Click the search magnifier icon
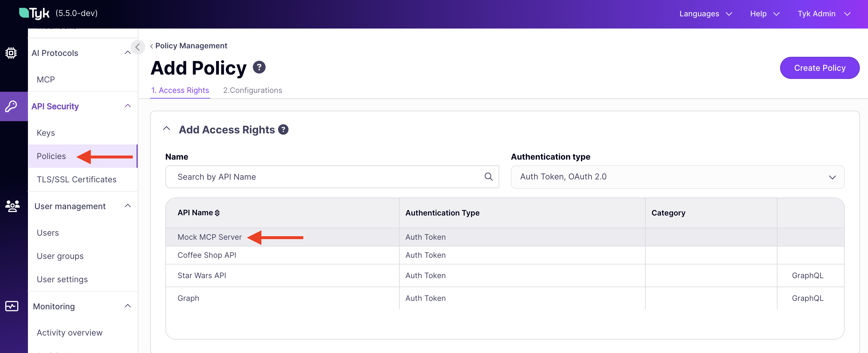Screen dimensions: 868x353 pos(488,176)
